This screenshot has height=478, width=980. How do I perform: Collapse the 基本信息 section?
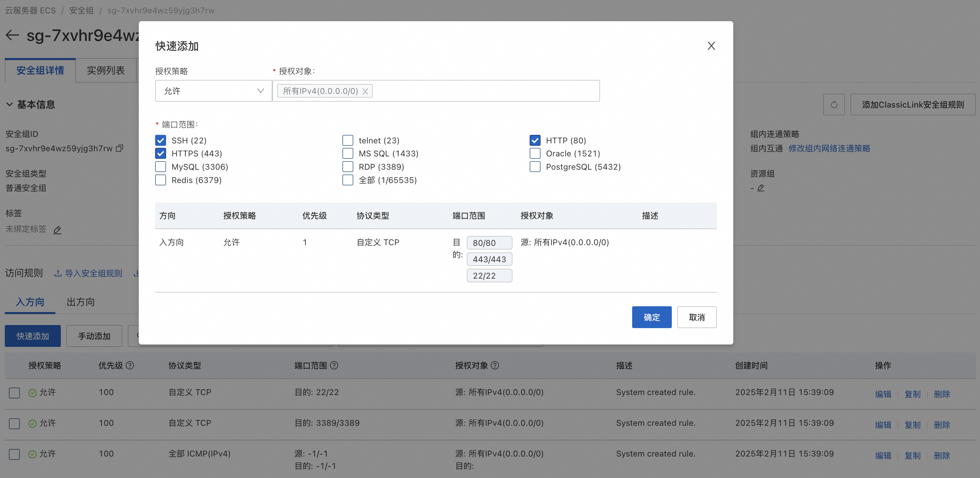click(10, 104)
